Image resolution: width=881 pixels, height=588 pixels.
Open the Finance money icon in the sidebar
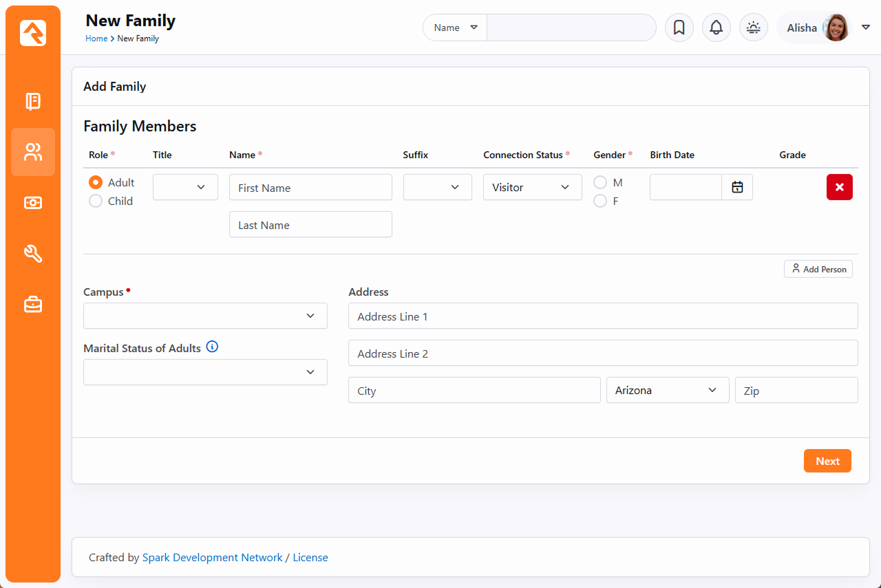pyautogui.click(x=33, y=203)
